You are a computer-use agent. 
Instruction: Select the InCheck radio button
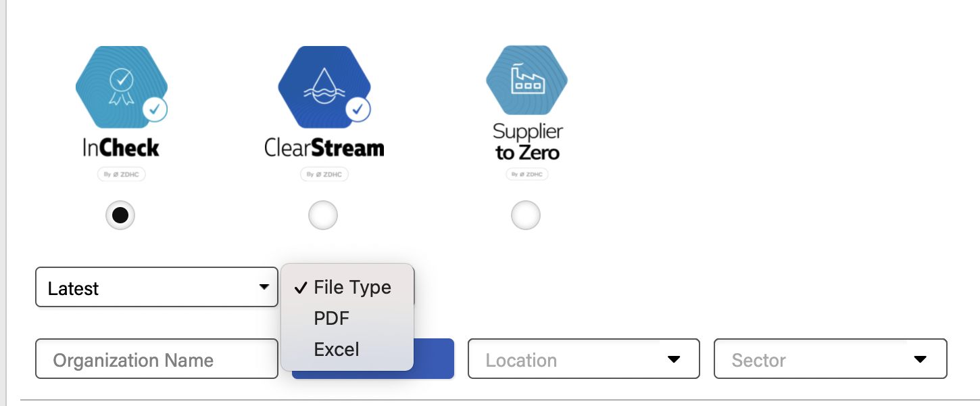[x=120, y=216]
